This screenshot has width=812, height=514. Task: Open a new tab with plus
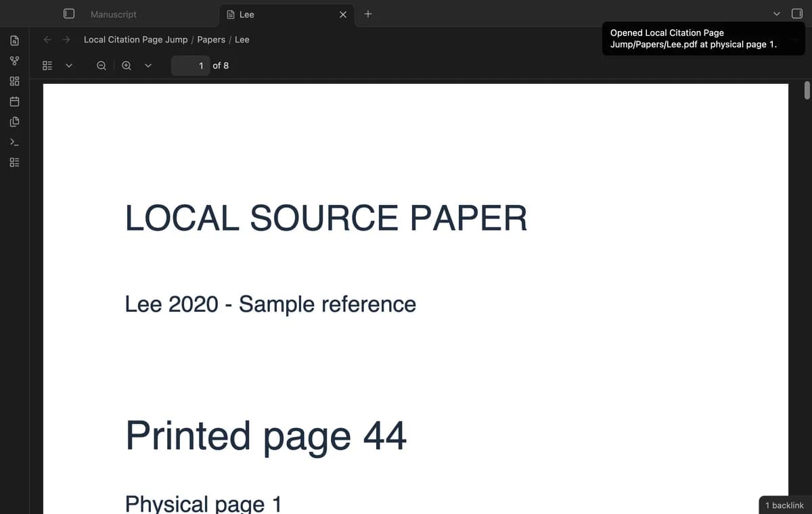(368, 14)
